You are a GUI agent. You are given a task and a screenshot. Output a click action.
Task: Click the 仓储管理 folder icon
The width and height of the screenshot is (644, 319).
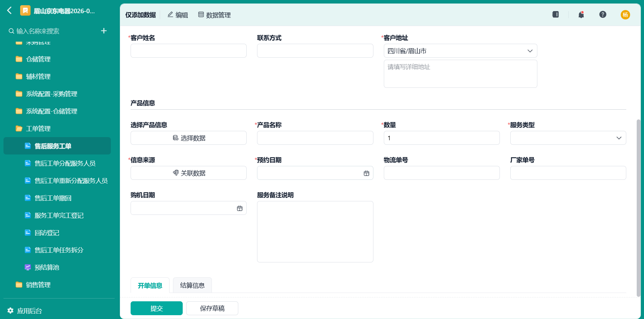(19, 59)
